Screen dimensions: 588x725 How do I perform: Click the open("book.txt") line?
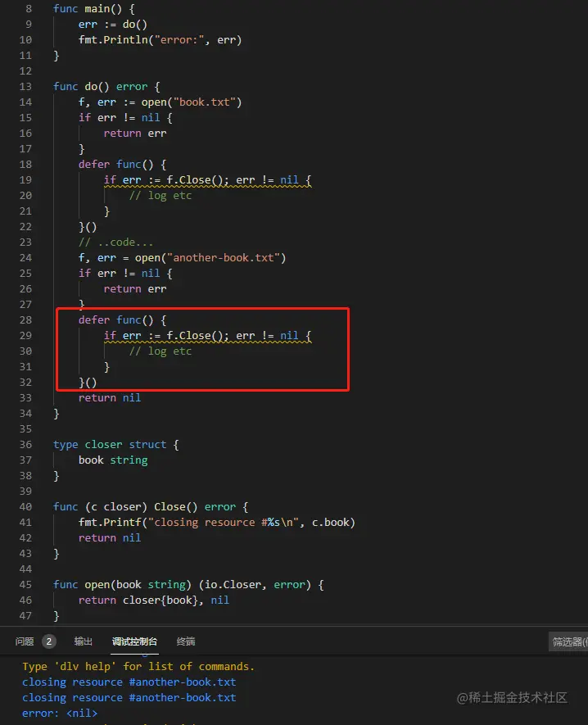160,102
